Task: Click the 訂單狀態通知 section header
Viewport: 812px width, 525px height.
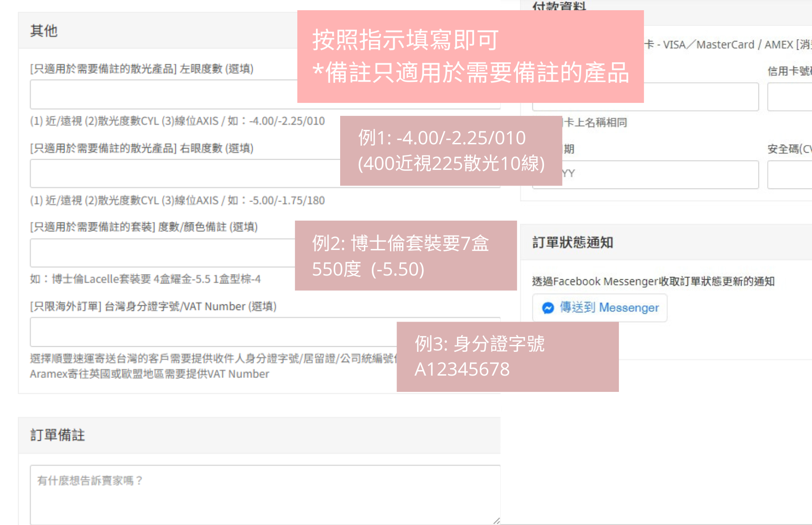Action: click(x=572, y=242)
